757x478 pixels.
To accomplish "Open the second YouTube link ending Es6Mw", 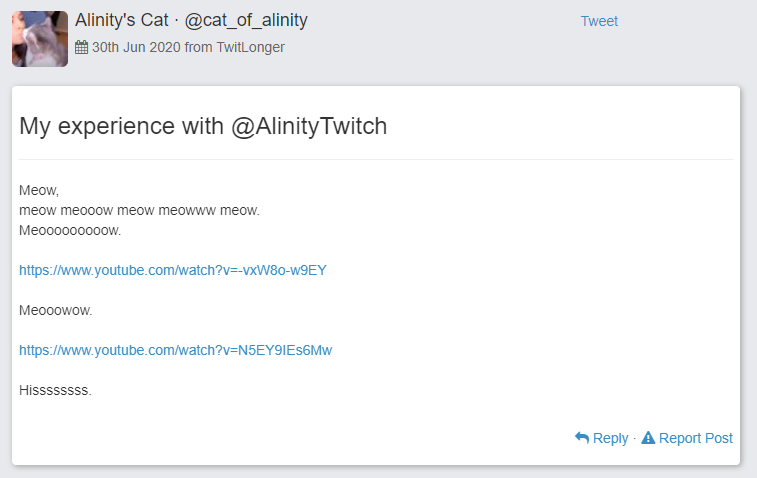I will (175, 350).
